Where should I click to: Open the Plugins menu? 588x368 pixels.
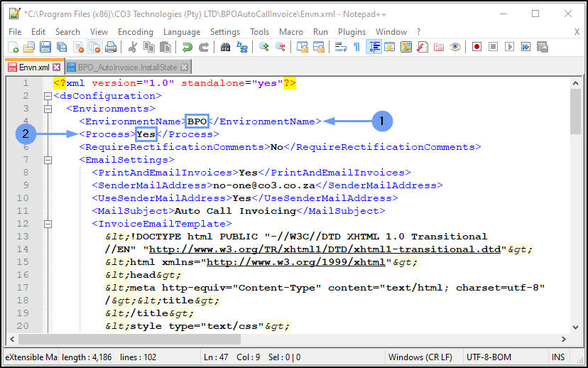tap(352, 32)
